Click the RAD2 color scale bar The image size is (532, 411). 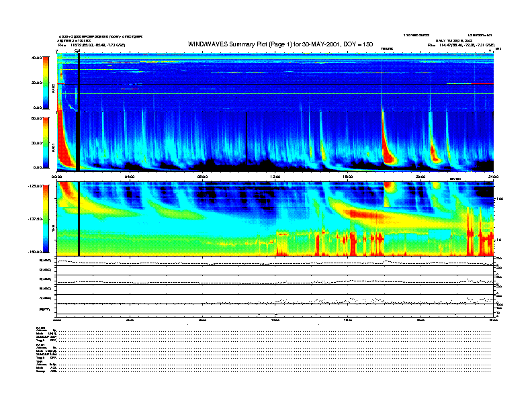click(46, 83)
